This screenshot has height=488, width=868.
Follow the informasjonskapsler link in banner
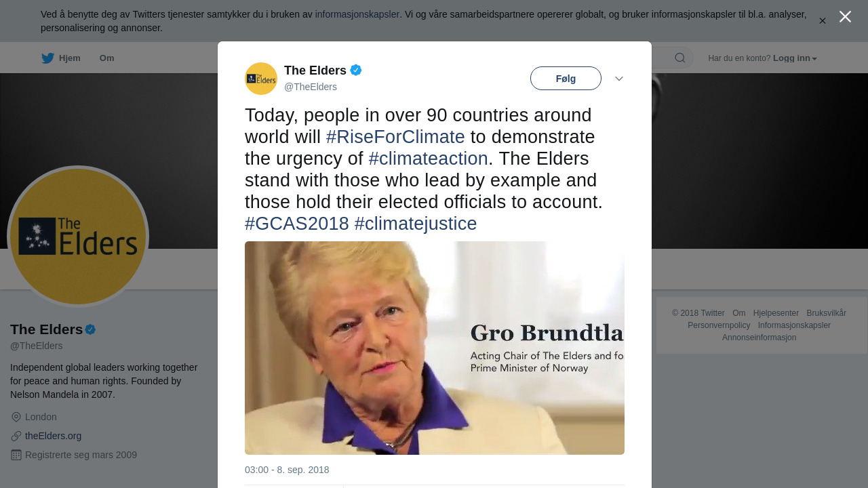tap(357, 14)
